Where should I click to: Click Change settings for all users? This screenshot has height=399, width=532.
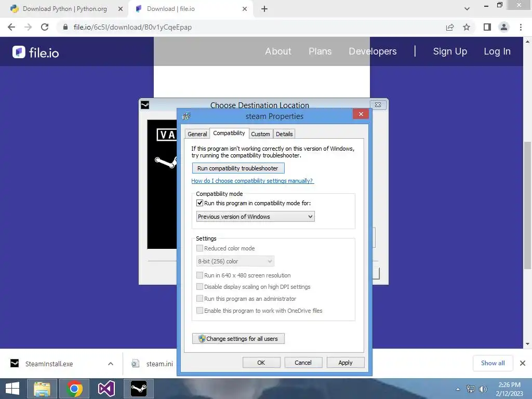pos(238,339)
